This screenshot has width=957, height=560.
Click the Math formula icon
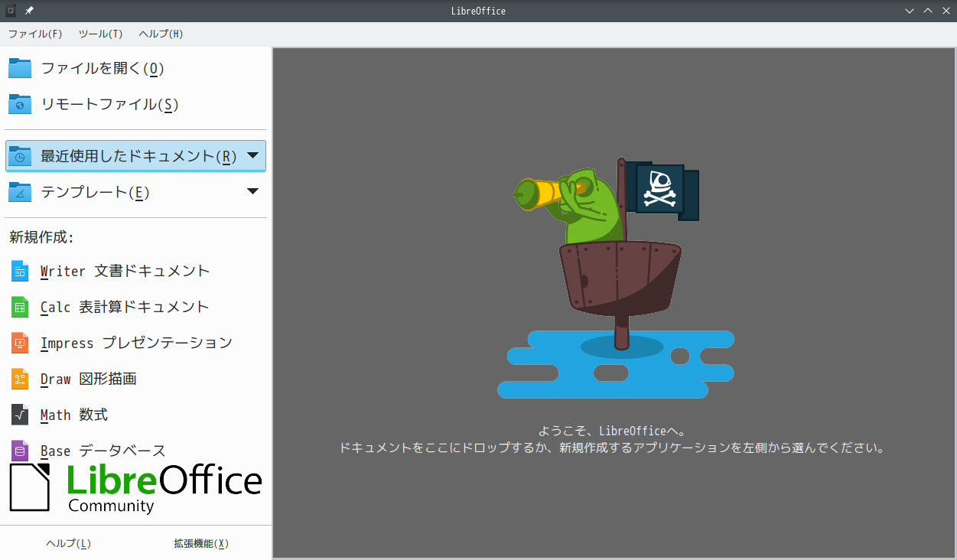click(20, 415)
